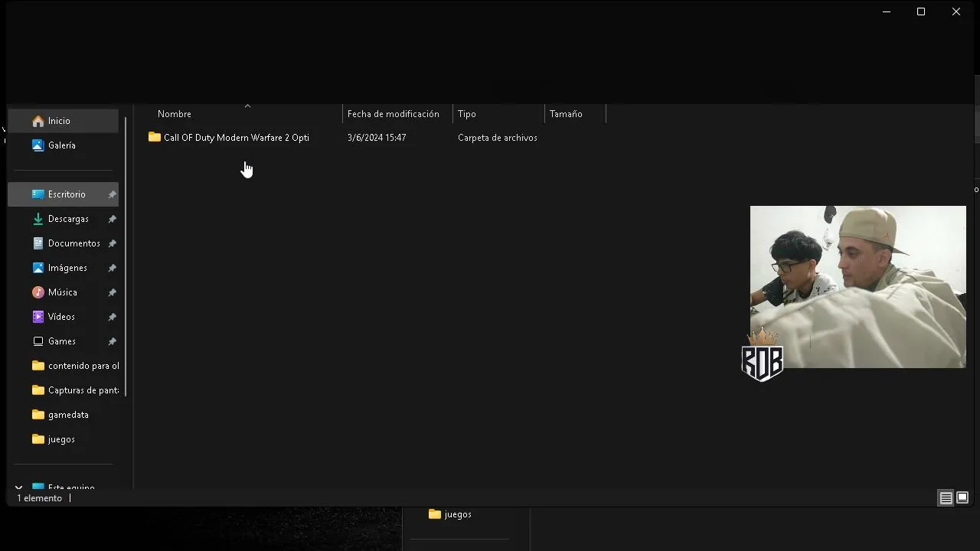
Task: Select Escritorio in the sidebar
Action: 64,194
